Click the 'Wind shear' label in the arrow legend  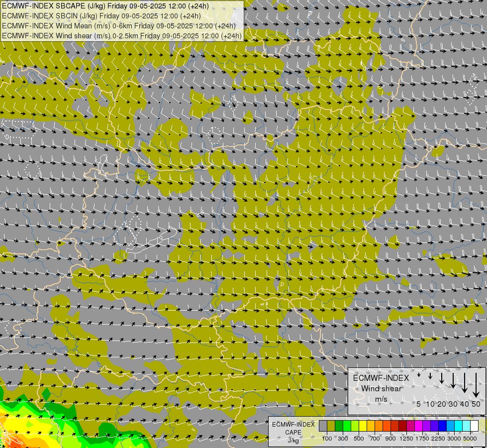pos(382,389)
